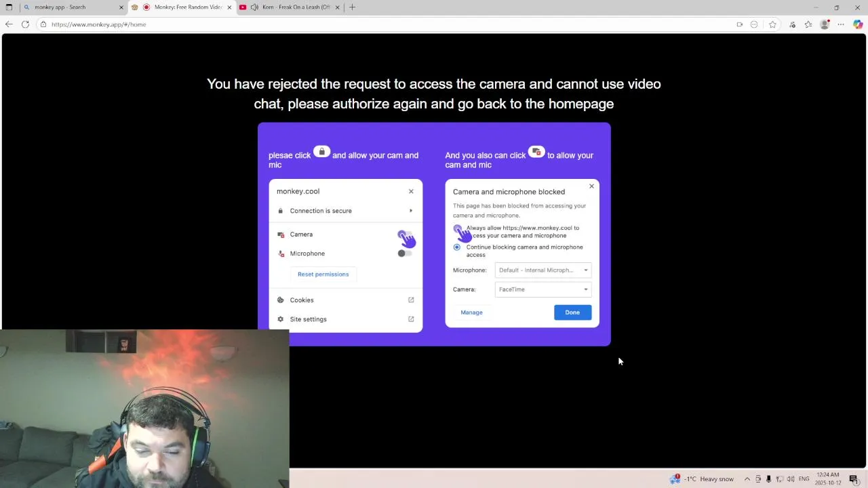Launch Copilot from the toolbar
This screenshot has width=868, height=488.
click(858, 24)
